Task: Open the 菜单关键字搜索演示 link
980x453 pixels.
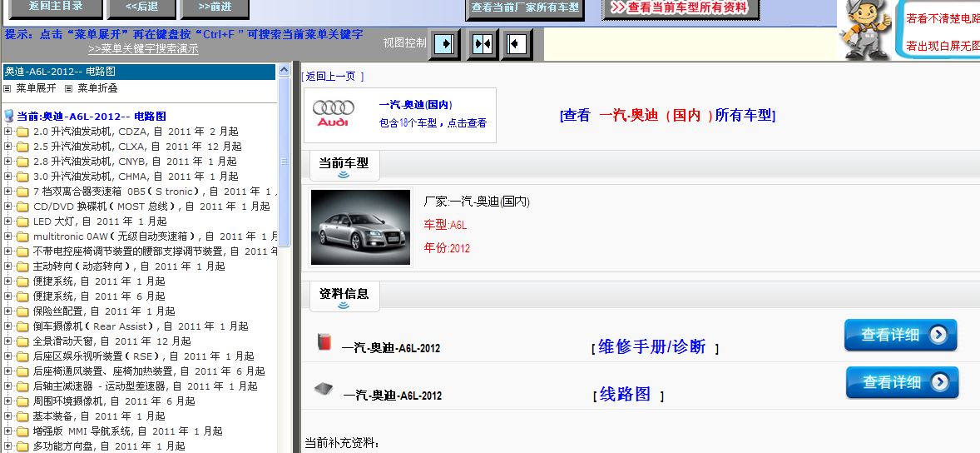Action: pos(143,49)
